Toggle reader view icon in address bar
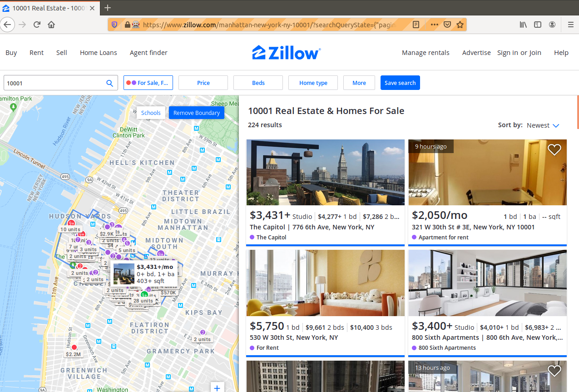 416,25
